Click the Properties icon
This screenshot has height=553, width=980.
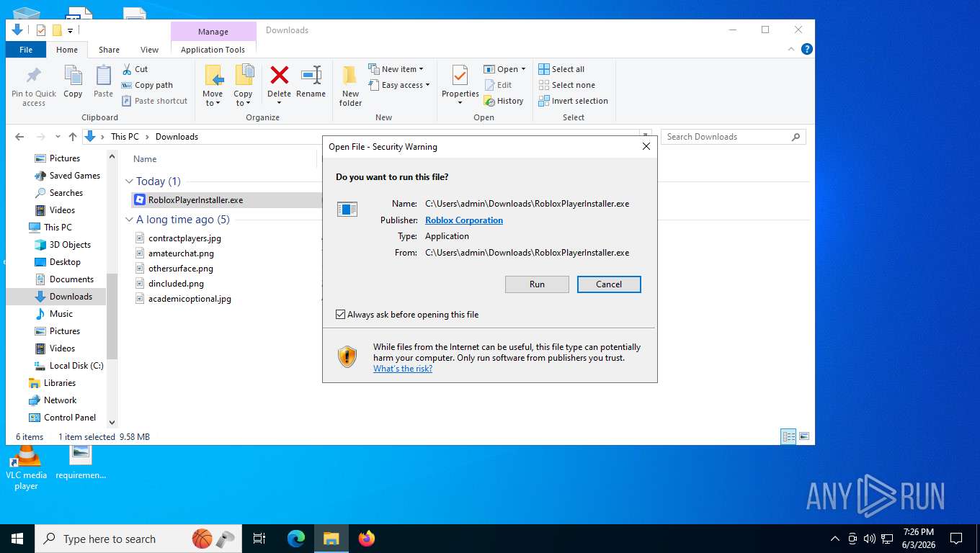pyautogui.click(x=460, y=75)
